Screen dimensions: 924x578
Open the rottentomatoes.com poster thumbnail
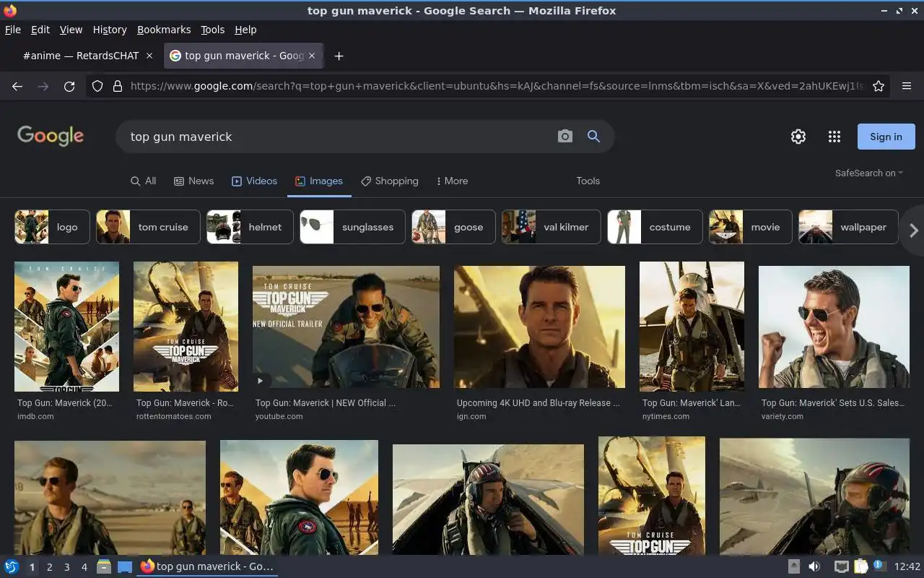click(x=186, y=327)
